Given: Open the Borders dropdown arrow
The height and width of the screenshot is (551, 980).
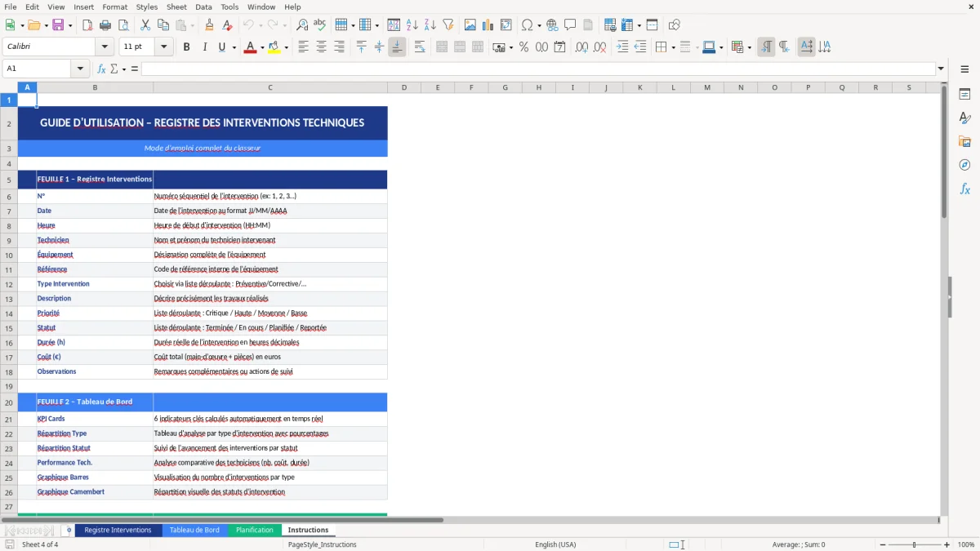Looking at the screenshot, I should (x=672, y=47).
